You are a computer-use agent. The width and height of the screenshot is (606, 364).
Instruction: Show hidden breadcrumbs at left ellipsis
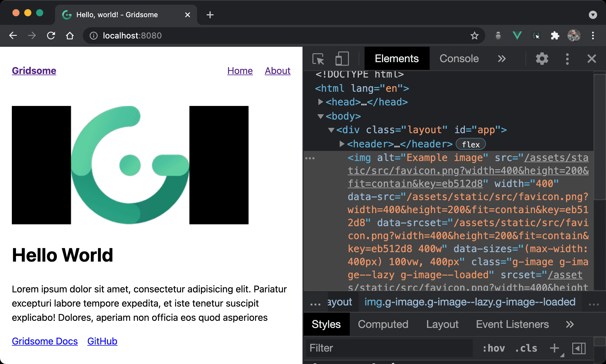(x=315, y=303)
